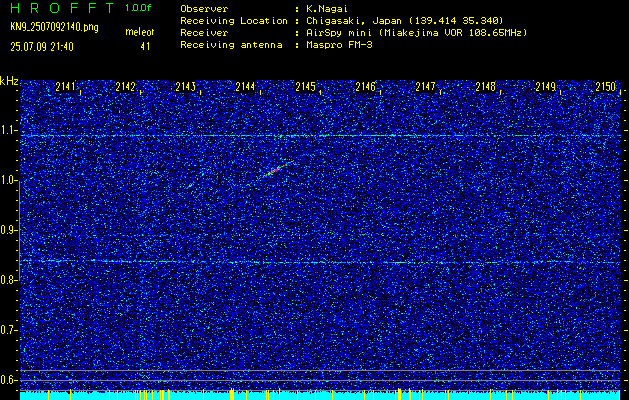The width and height of the screenshot is (629, 400).
Task: Click the 1.1 frequency axis label
Action: click(x=8, y=130)
